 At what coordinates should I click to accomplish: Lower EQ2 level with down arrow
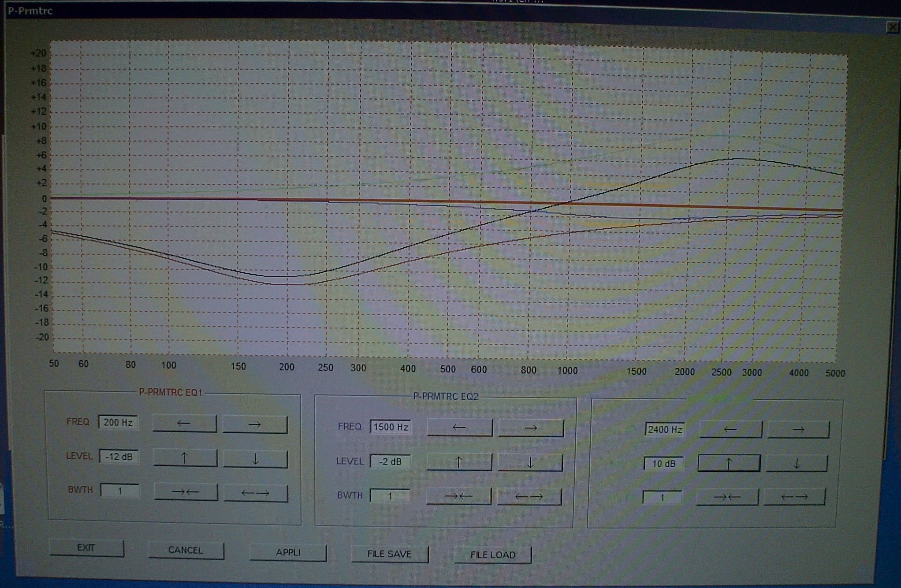click(x=530, y=462)
